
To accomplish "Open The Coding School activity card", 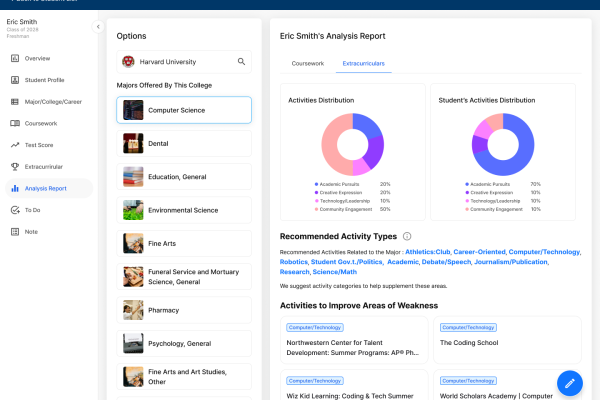I will [x=507, y=340].
